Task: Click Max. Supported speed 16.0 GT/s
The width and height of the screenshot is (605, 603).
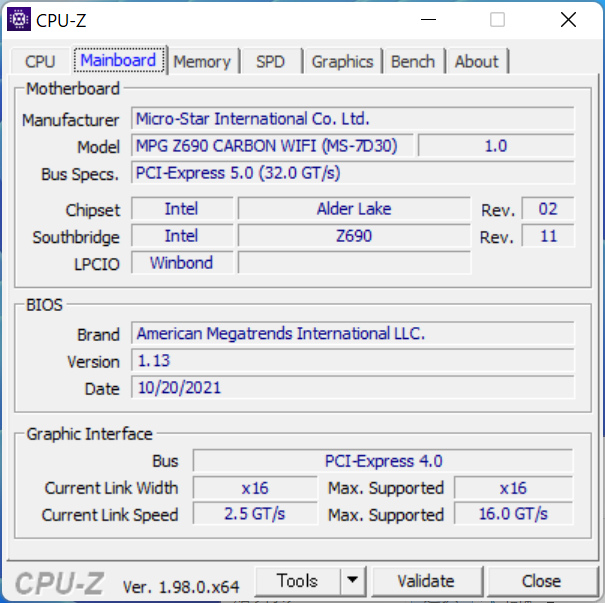Action: [514, 514]
